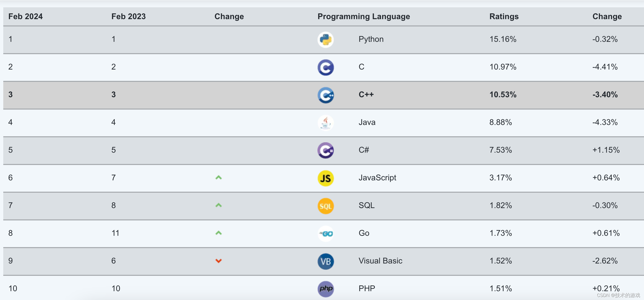Click Feb 2023 rank 11 in Go row
644x300 pixels.
pos(115,233)
